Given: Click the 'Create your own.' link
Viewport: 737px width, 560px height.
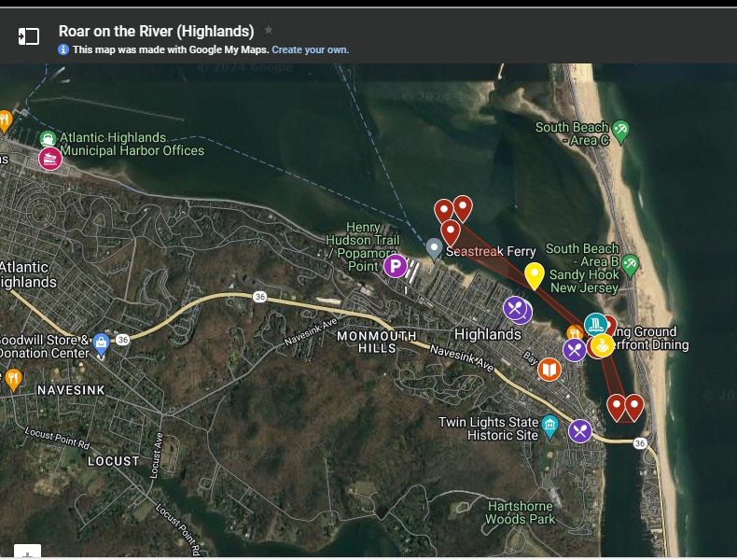Looking at the screenshot, I should coord(310,49).
